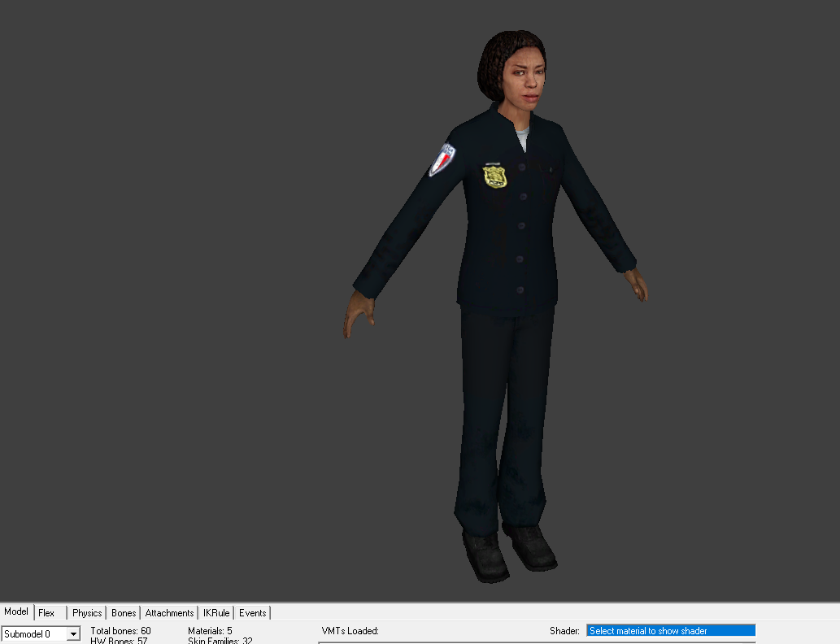Click the Shader material selection field
Screen dimensions: 840x644
(671, 631)
